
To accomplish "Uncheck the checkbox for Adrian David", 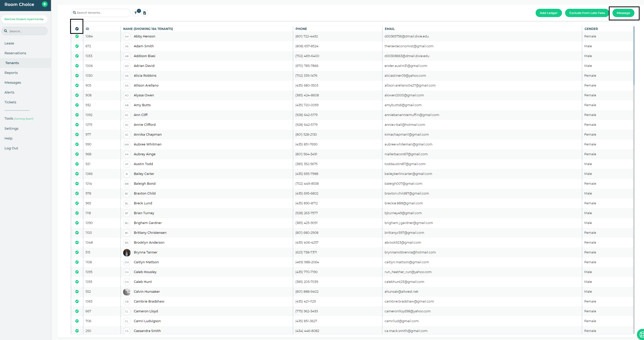I will coord(77,66).
